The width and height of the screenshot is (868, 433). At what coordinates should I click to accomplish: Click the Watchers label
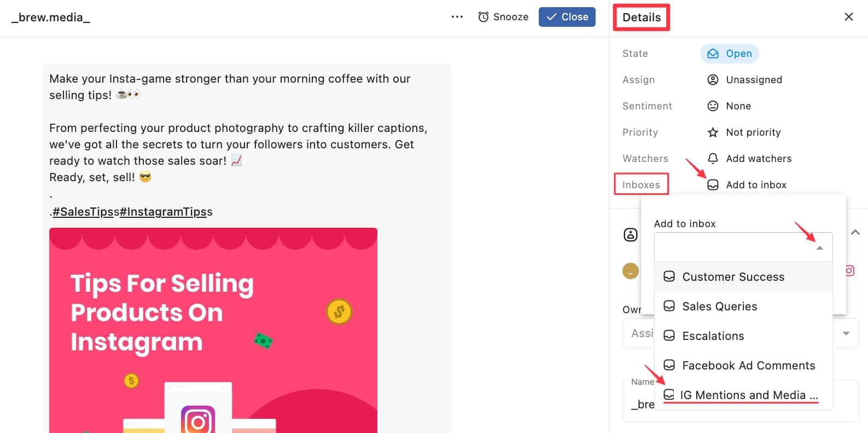645,159
